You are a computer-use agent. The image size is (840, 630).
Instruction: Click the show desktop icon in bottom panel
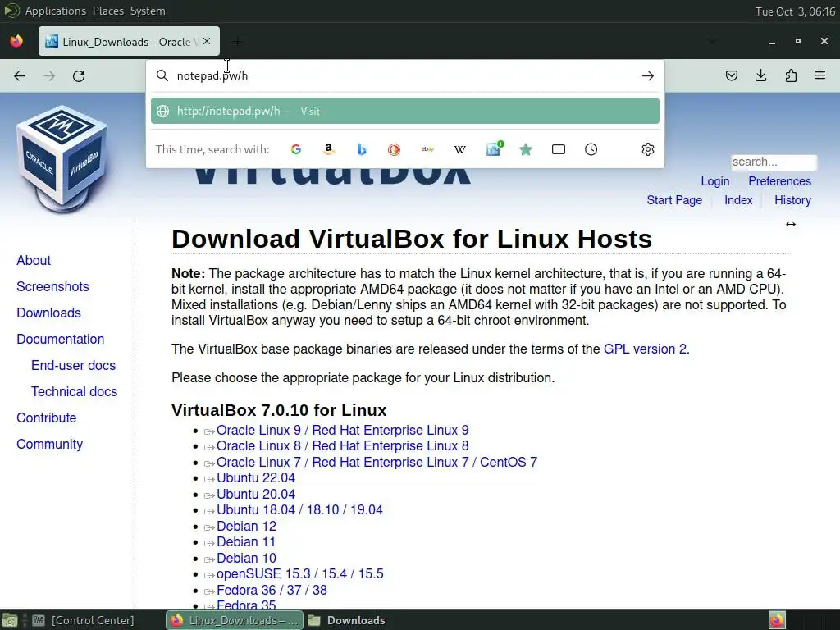point(10,620)
